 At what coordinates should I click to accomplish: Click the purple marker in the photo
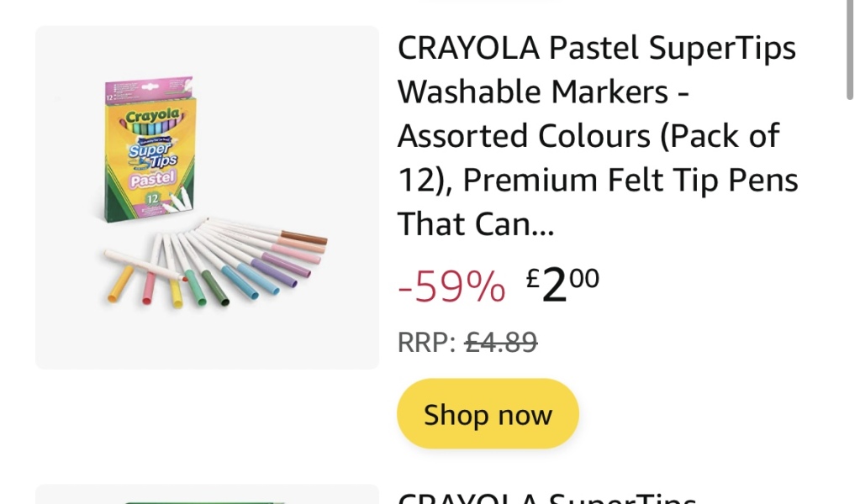click(286, 265)
